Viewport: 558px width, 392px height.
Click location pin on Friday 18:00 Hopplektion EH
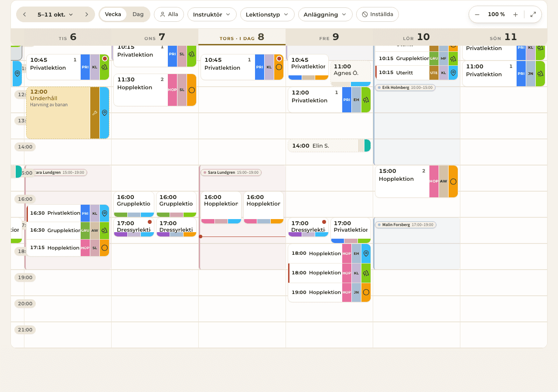tap(366, 253)
